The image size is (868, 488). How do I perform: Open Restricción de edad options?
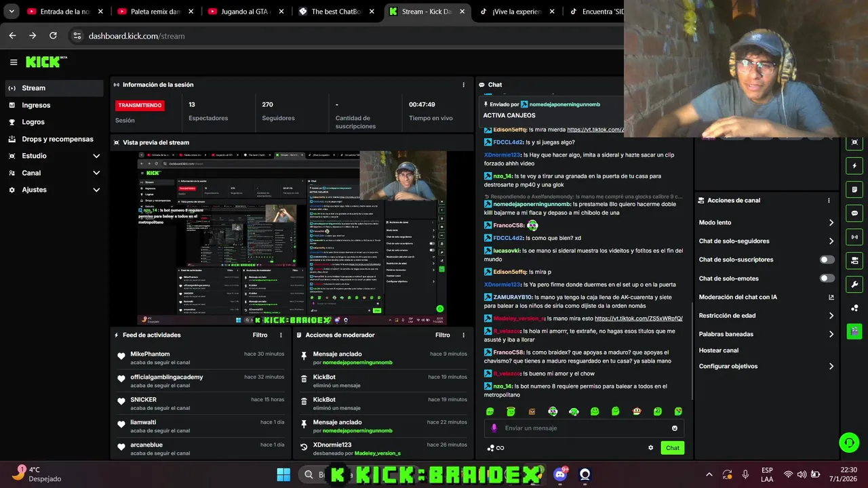coord(766,315)
